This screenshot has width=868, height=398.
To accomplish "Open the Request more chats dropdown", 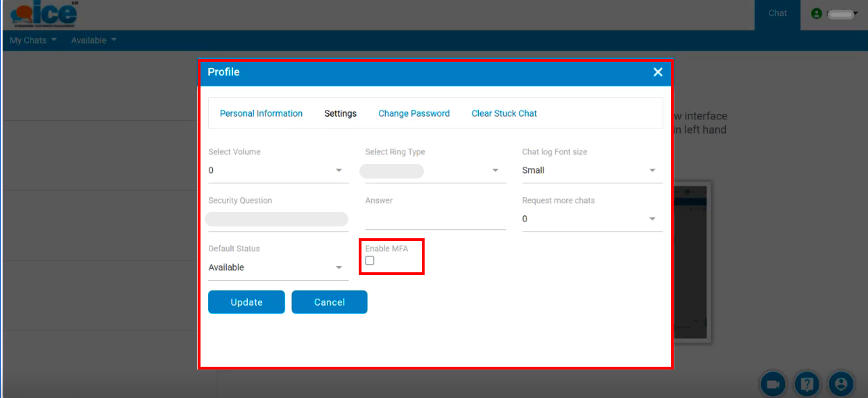I will (x=591, y=219).
